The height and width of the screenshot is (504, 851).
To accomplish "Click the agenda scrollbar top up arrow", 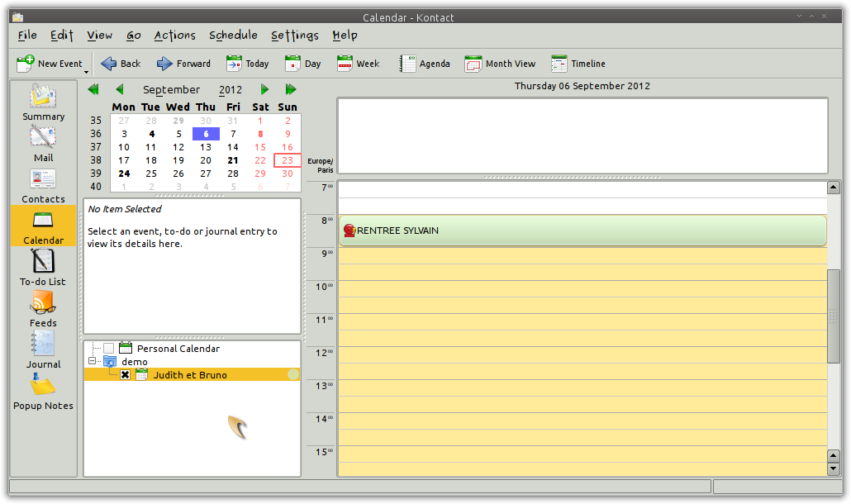I will [x=834, y=188].
